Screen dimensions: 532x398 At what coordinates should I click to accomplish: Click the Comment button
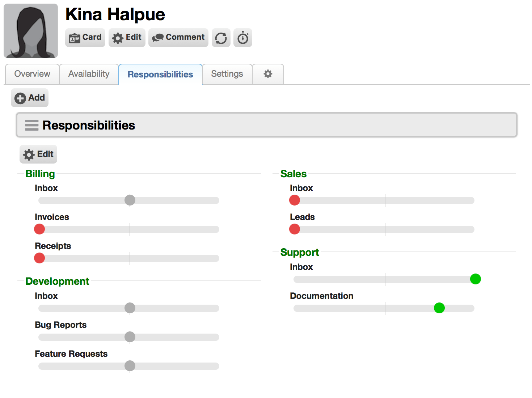click(178, 38)
